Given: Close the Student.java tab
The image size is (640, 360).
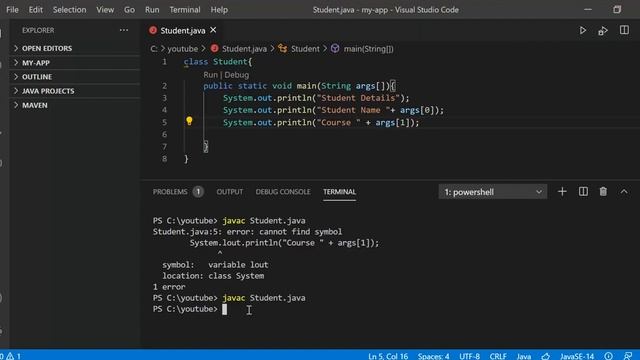Looking at the screenshot, I should tap(213, 30).
